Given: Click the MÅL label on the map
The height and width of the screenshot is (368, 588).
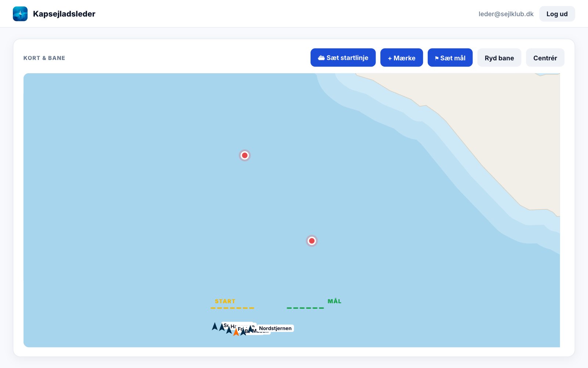Looking at the screenshot, I should pyautogui.click(x=334, y=301).
